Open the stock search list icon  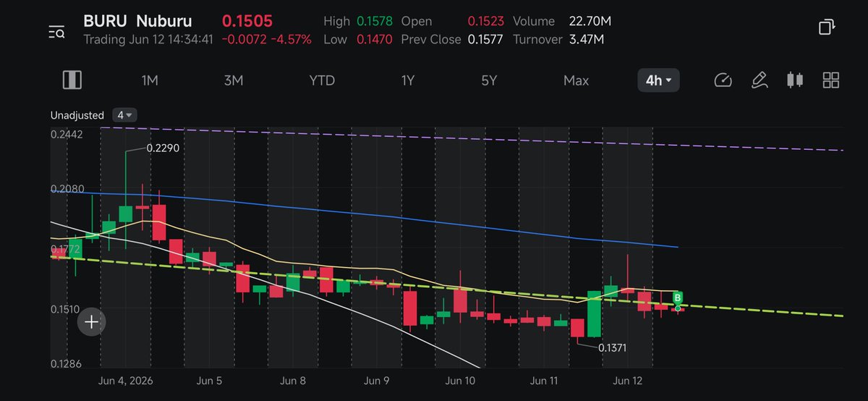(x=56, y=31)
